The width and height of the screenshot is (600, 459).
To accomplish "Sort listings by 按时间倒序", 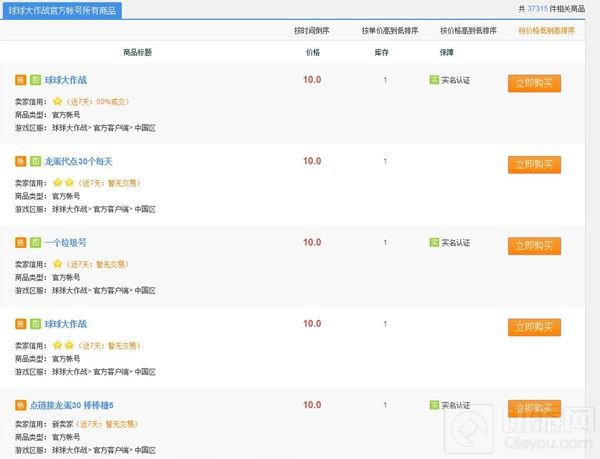I will point(313,31).
